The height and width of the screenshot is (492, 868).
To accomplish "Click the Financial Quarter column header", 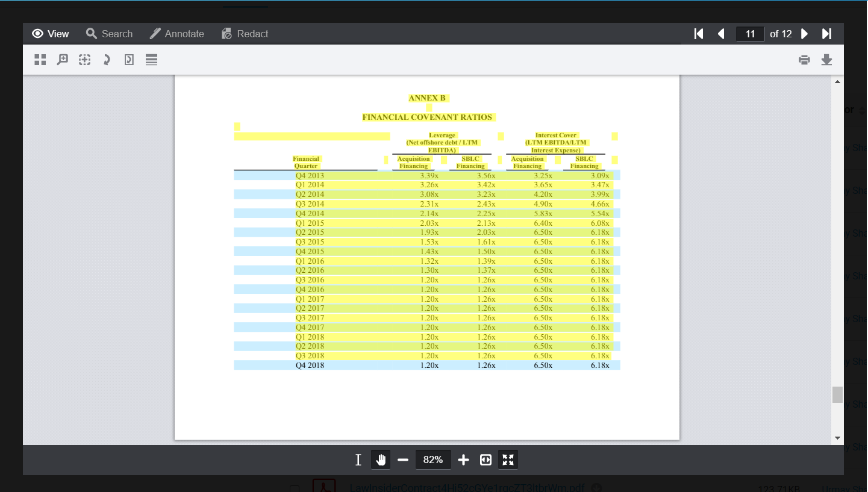I will click(306, 162).
